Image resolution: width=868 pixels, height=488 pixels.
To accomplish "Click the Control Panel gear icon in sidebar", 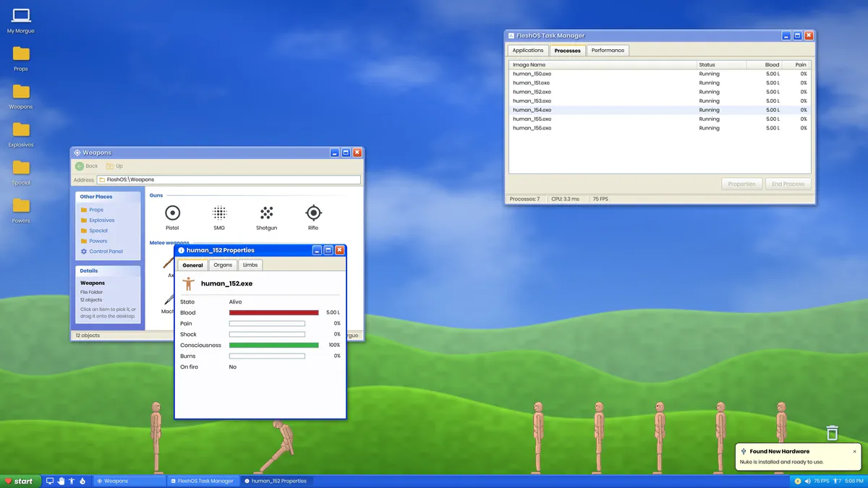I will pyautogui.click(x=84, y=252).
